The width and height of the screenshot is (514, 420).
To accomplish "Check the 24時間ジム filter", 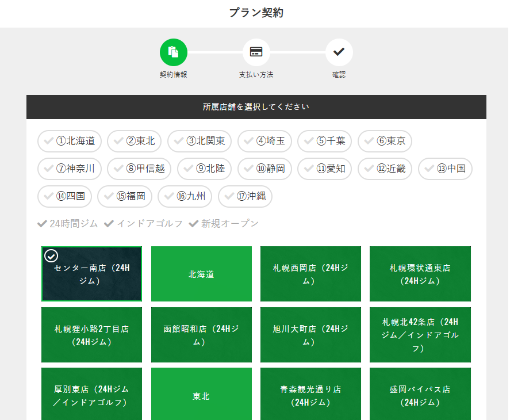I will coord(67,224).
